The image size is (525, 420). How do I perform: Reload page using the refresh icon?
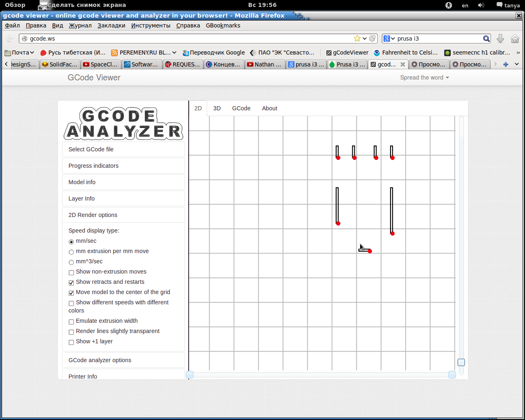point(372,39)
